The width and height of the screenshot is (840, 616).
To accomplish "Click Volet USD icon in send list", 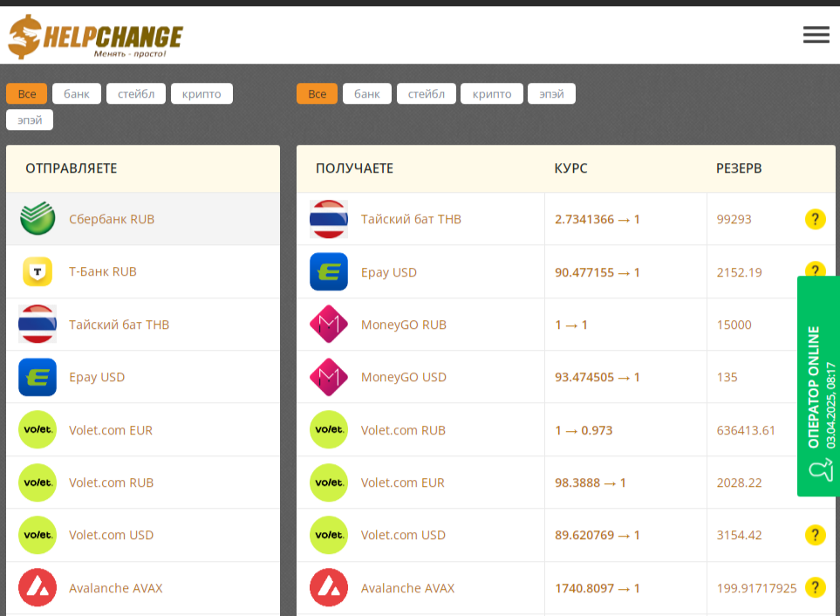I will click(x=38, y=535).
